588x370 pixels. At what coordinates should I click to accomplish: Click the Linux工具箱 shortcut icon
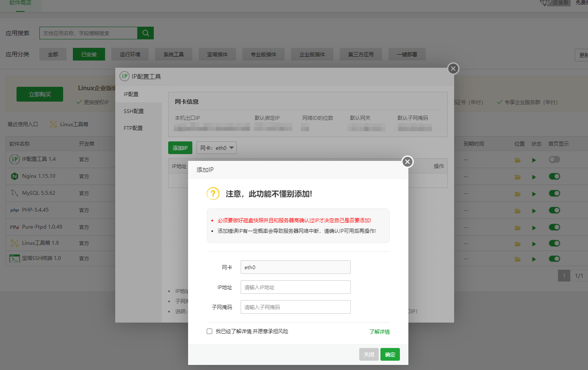(x=53, y=124)
